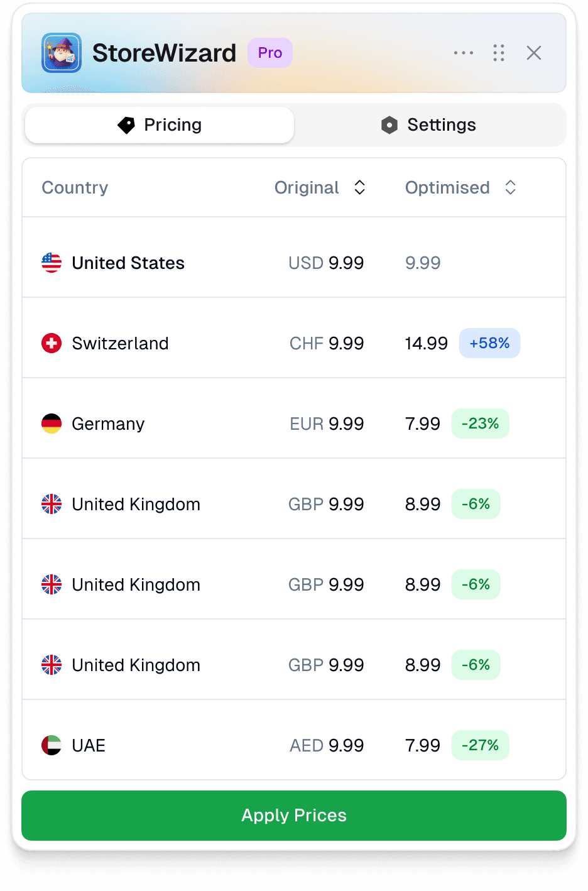Switch to the Pricing tab

160,125
